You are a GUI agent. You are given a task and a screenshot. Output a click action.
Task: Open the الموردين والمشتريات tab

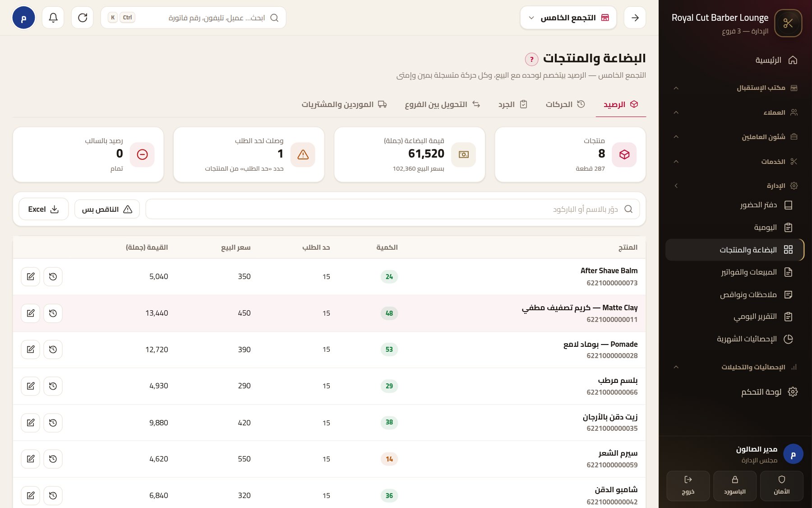pos(344,104)
